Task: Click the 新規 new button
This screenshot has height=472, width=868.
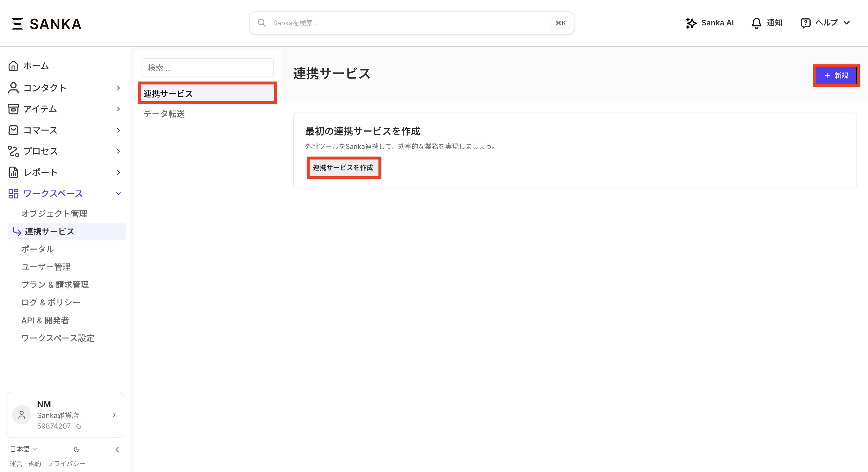Action: pyautogui.click(x=836, y=75)
